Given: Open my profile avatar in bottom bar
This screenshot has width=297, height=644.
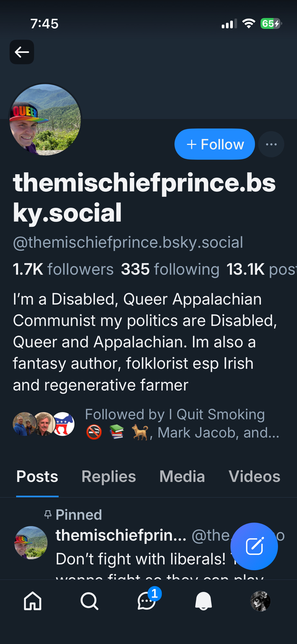Looking at the screenshot, I should point(260,601).
